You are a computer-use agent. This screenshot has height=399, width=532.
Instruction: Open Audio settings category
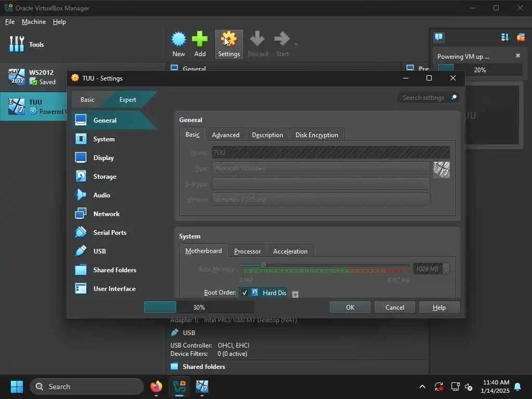pyautogui.click(x=114, y=195)
